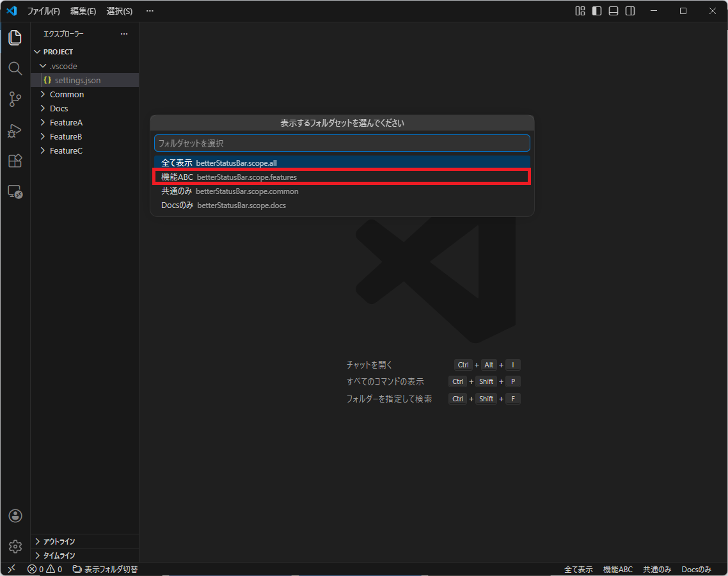Screen dimensions: 728x576
Task: Open Source Control view icon
Action: click(x=15, y=99)
